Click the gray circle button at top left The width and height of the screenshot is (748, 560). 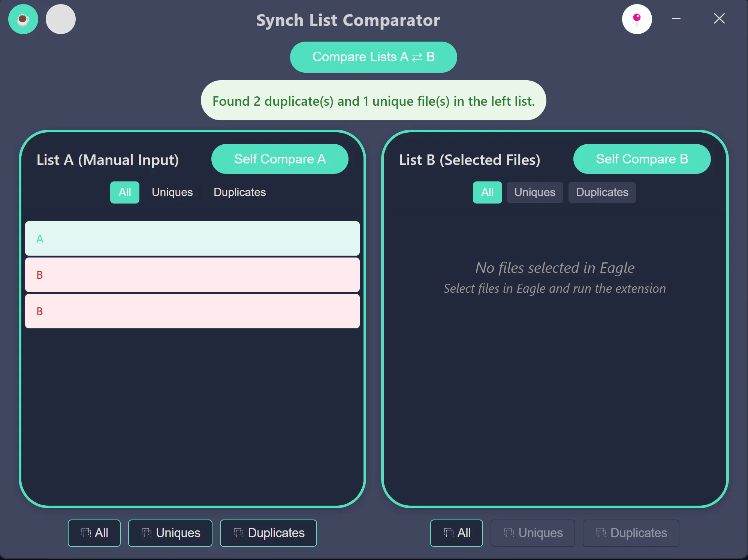point(61,19)
